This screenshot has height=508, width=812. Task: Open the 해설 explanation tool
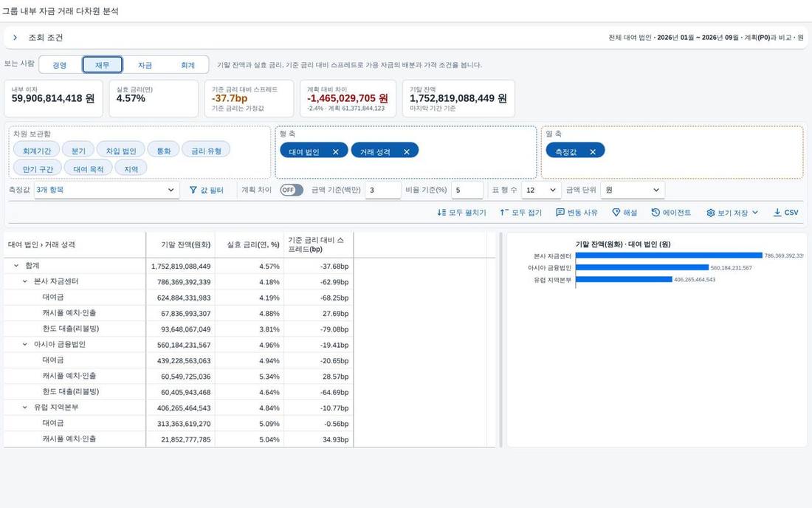click(x=625, y=213)
